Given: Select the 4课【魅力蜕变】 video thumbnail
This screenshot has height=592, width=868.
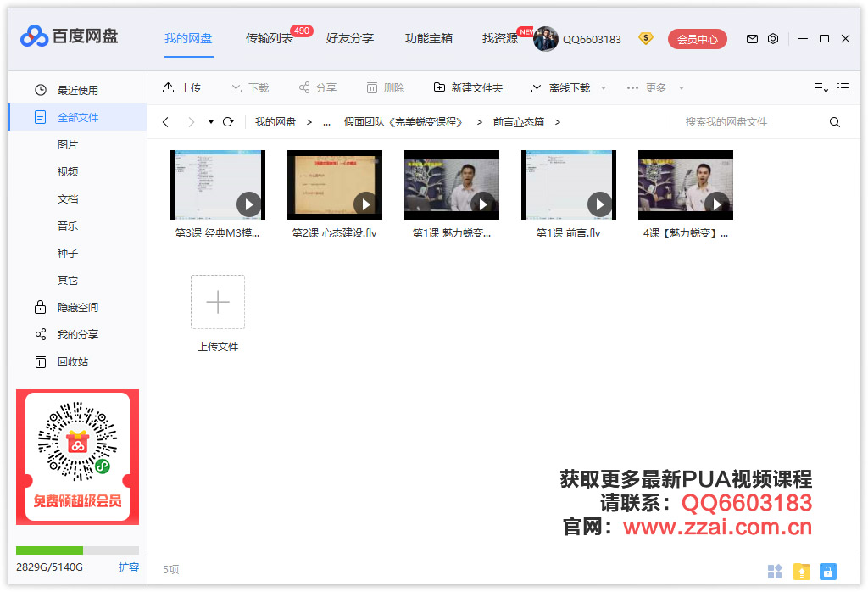Looking at the screenshot, I should pos(685,184).
